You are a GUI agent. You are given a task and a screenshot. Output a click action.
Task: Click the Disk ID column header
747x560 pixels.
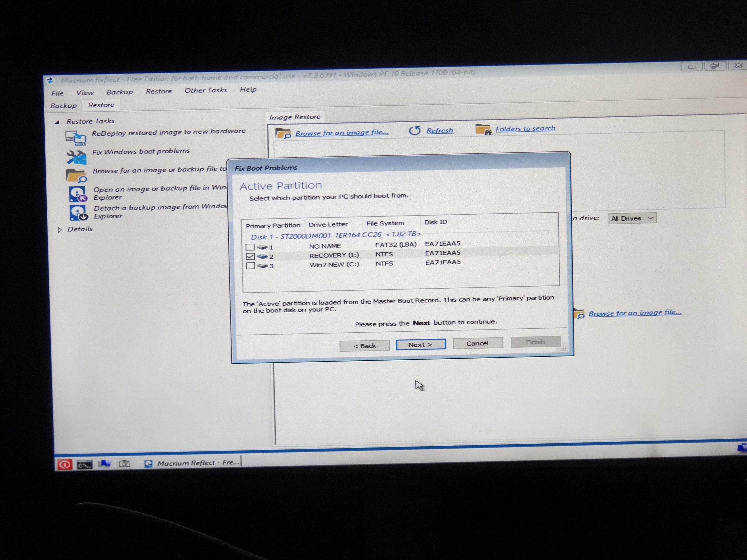(x=436, y=222)
